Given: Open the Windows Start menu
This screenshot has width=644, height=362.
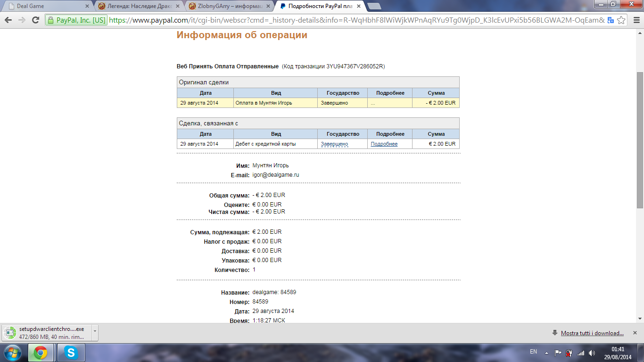Looking at the screenshot, I should click(13, 353).
